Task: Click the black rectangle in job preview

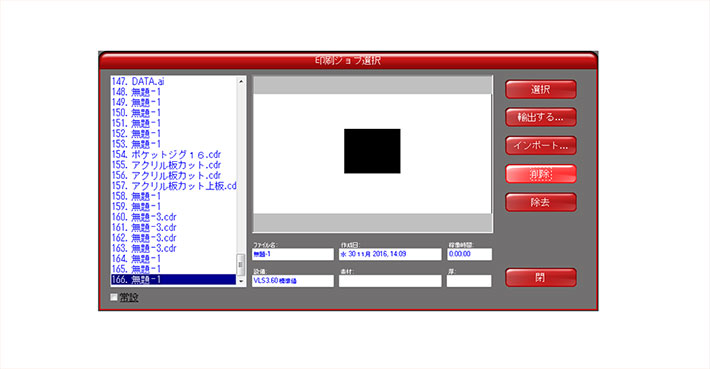Action: point(372,151)
